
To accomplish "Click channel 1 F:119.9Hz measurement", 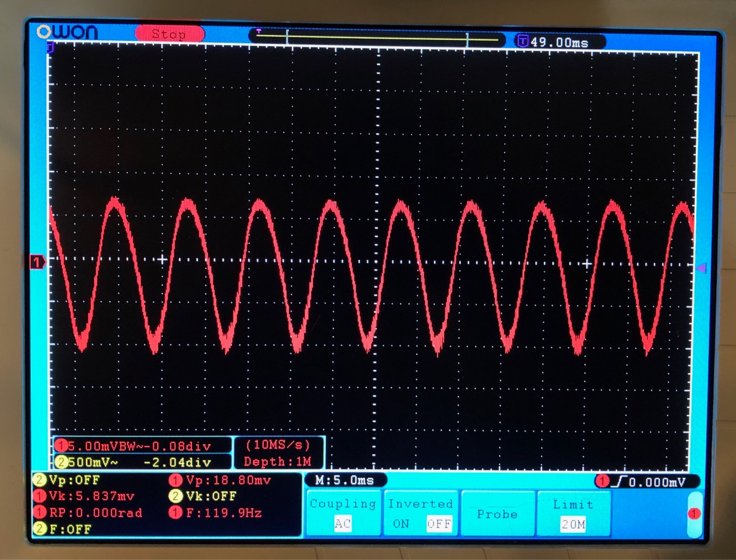I will point(216,513).
